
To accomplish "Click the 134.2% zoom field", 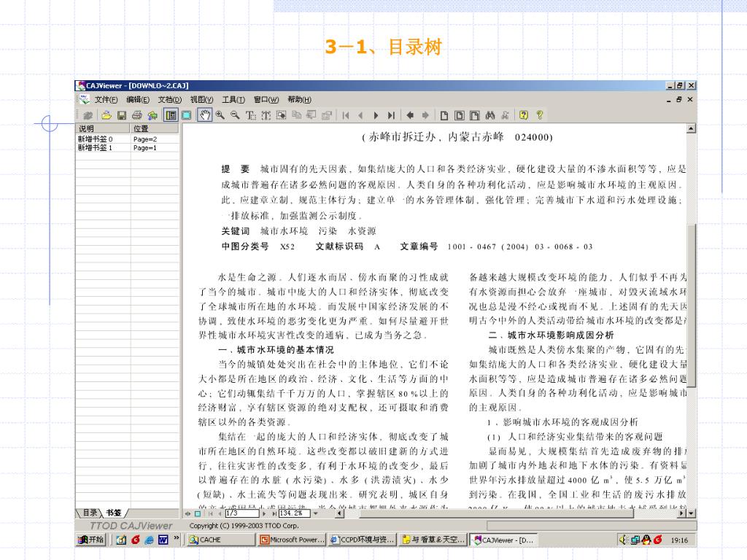I will 294,513.
